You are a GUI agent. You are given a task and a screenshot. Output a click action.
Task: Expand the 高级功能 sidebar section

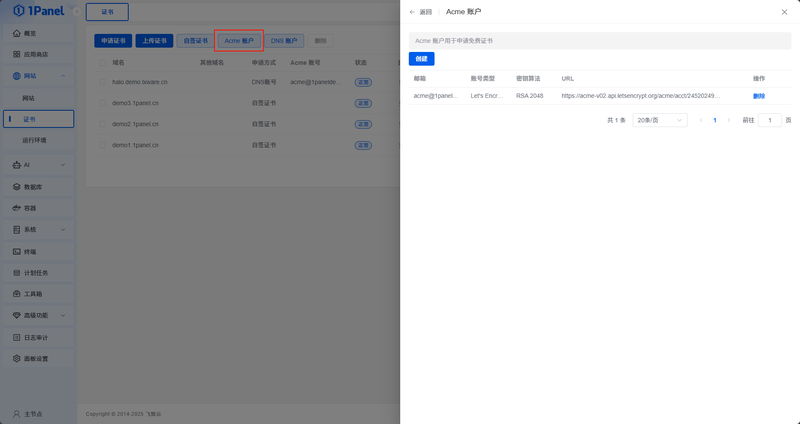[x=39, y=315]
